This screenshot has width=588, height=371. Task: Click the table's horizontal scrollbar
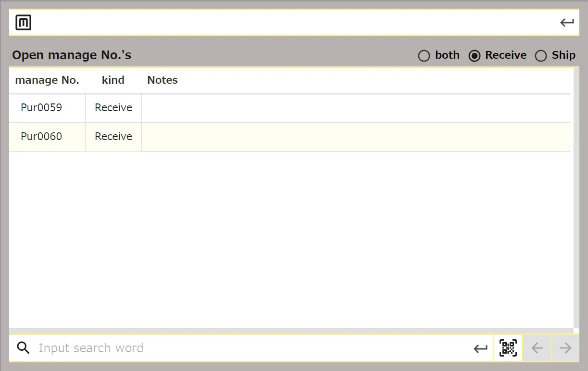[288, 331]
